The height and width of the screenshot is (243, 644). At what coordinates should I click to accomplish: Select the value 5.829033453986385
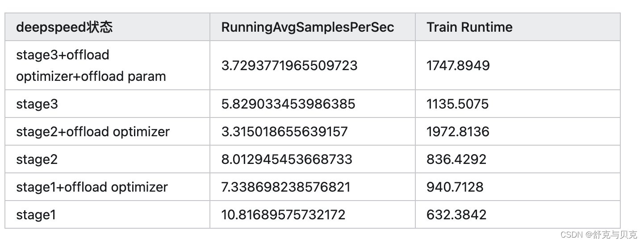(x=288, y=104)
